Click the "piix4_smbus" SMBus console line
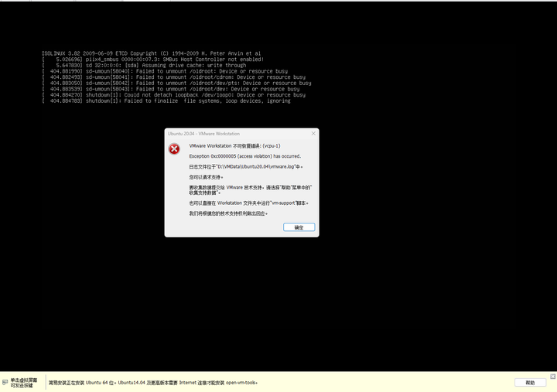 tap(152, 60)
